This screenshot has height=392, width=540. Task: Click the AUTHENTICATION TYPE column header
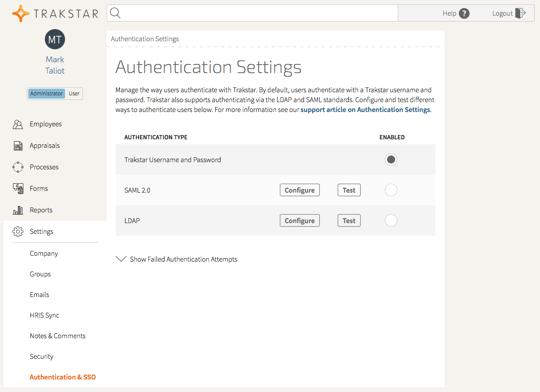pyautogui.click(x=156, y=137)
